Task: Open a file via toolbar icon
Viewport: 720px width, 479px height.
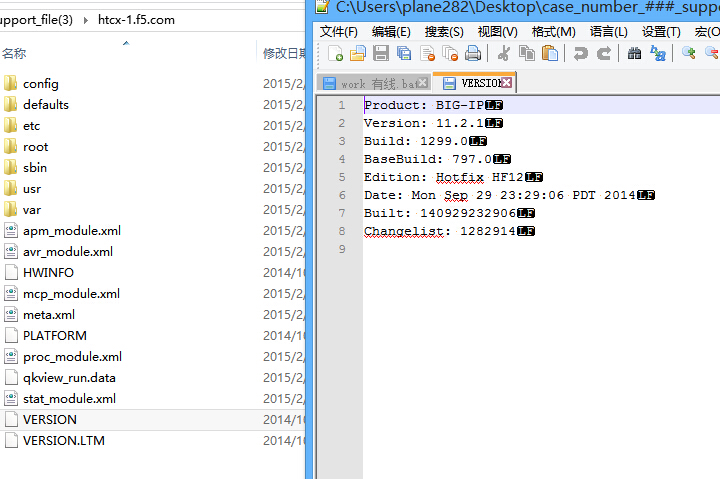Action: click(x=358, y=54)
